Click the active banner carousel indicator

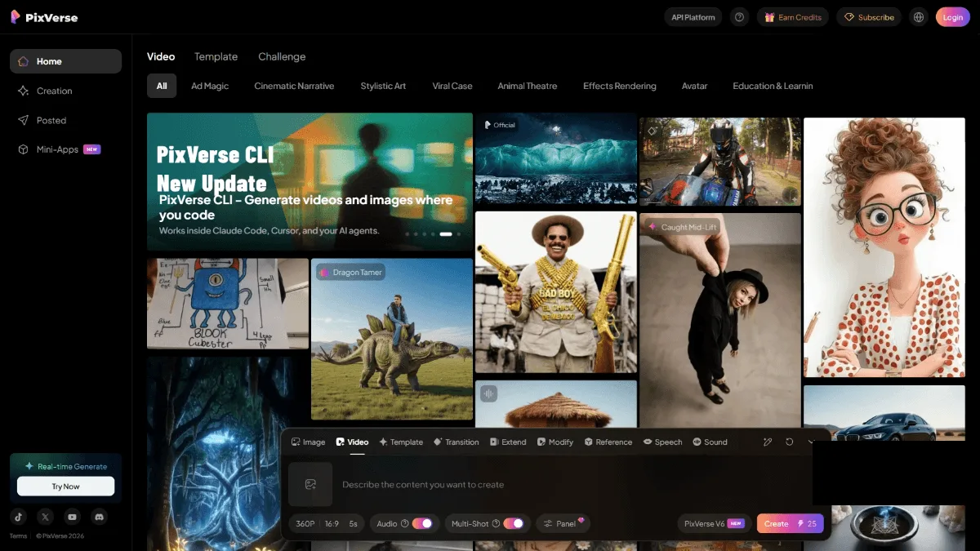(x=446, y=234)
